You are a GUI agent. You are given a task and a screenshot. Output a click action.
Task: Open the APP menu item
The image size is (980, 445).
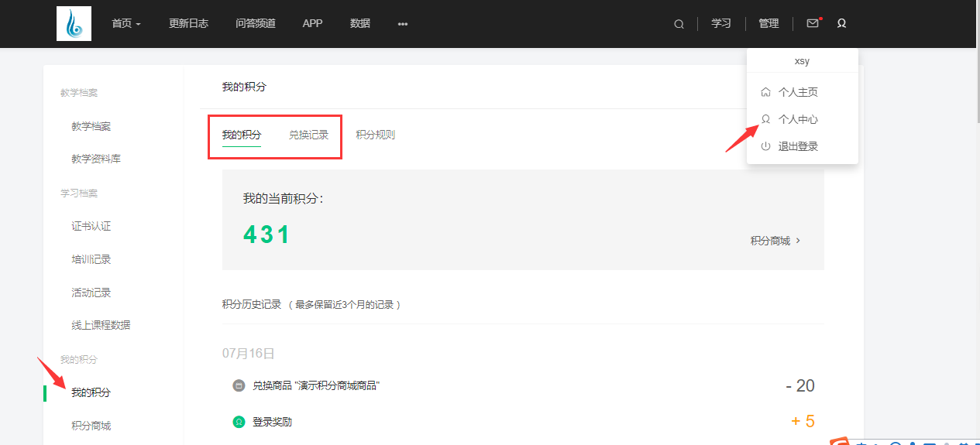312,23
